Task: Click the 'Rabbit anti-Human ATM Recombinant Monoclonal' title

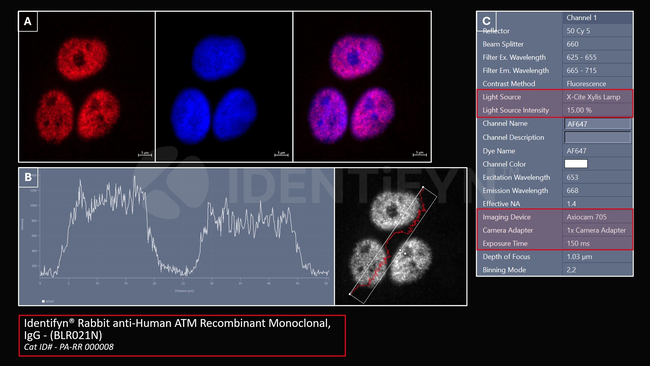Action: click(x=204, y=323)
